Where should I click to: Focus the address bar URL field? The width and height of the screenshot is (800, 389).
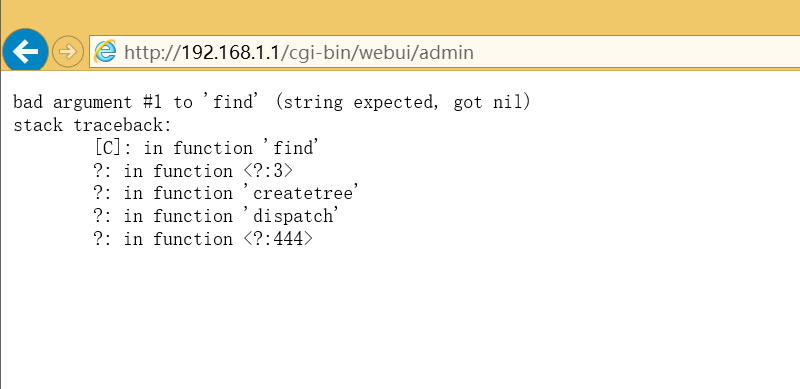coord(444,52)
